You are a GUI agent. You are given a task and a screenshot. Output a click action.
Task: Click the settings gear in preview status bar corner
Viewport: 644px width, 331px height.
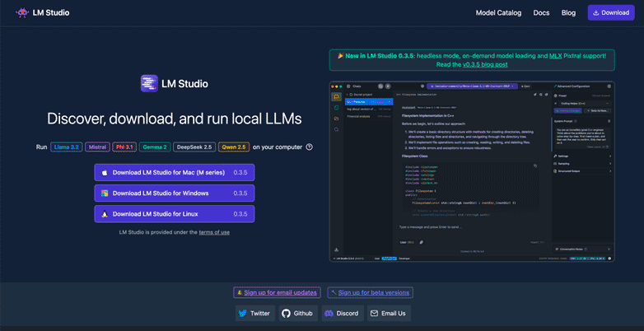[609, 259]
